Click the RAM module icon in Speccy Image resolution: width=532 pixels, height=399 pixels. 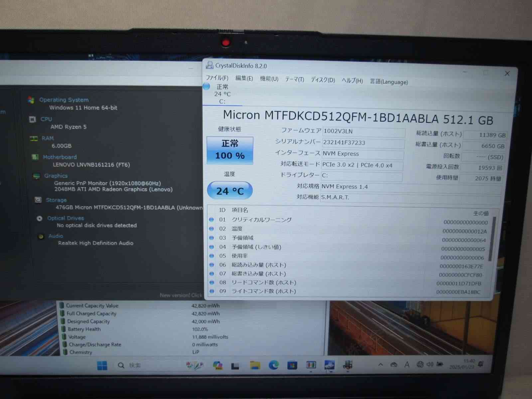(34, 138)
